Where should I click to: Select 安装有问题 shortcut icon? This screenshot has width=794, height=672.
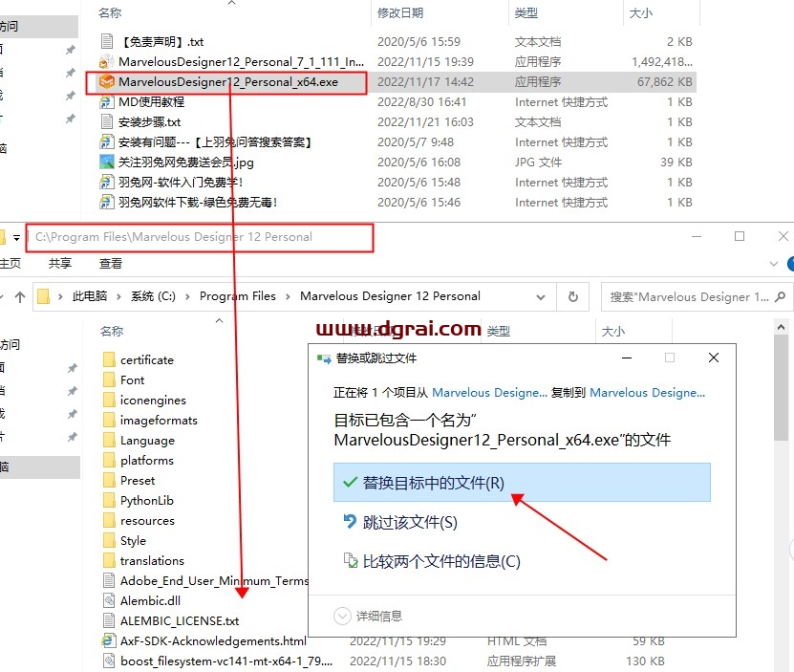coord(106,141)
